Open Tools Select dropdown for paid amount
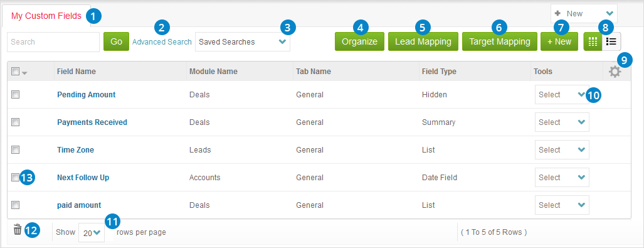This screenshot has width=644, height=248. (x=562, y=205)
